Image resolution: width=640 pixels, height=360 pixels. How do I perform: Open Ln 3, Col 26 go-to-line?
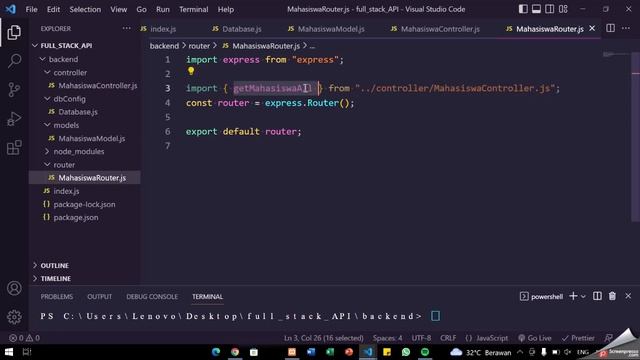click(324, 338)
